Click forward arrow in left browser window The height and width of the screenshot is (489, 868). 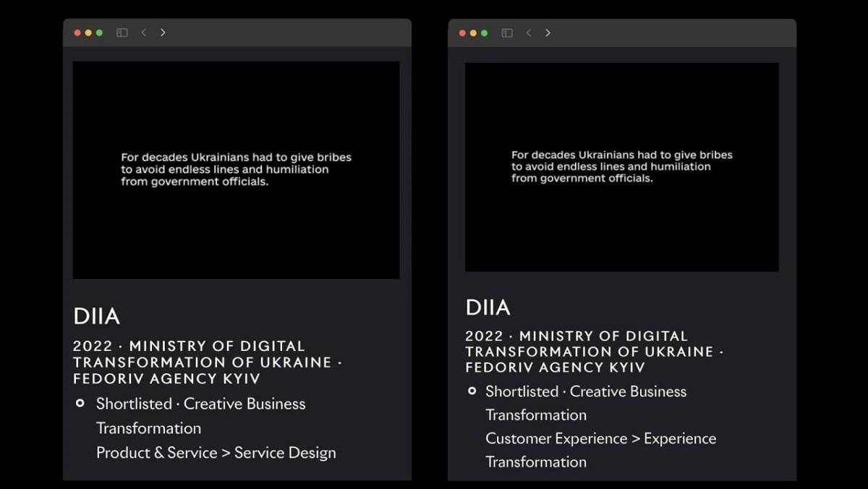[x=163, y=33]
